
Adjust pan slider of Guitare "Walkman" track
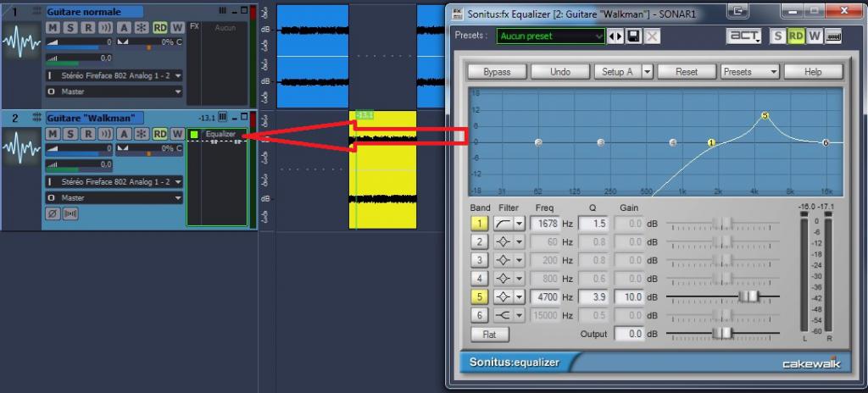click(x=149, y=149)
